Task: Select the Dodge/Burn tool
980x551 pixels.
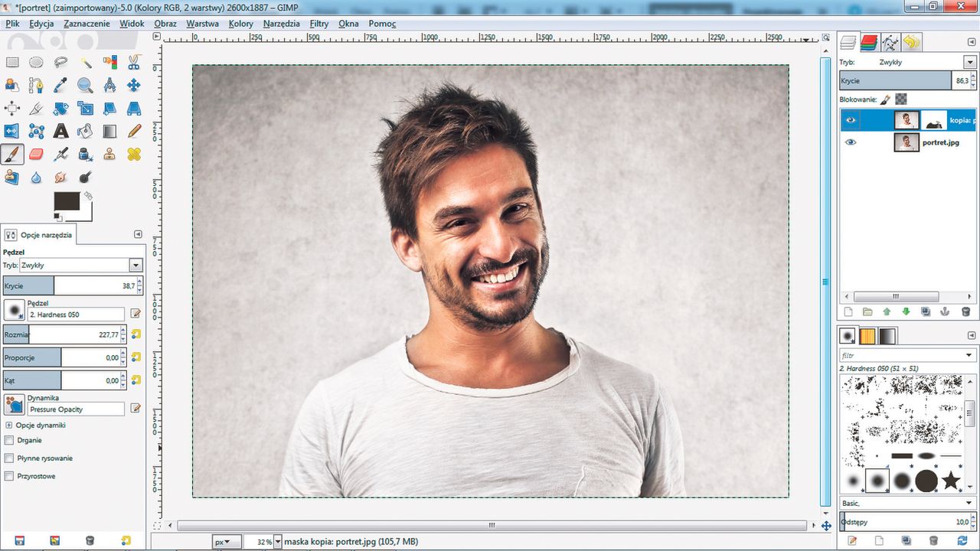Action: [85, 177]
